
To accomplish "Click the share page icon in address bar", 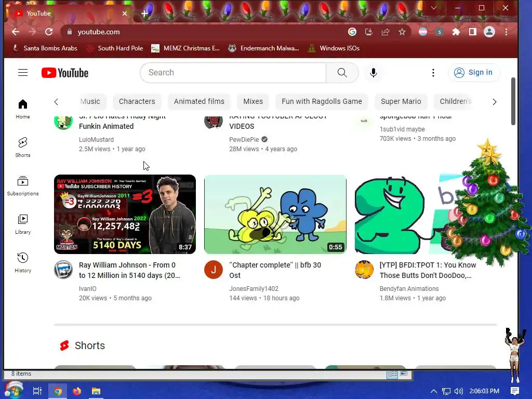I will tap(385, 32).
